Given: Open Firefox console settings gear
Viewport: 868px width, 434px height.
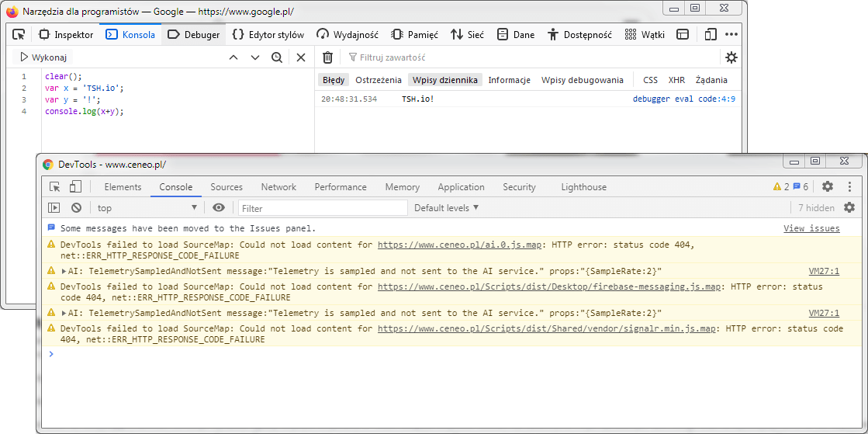Looking at the screenshot, I should (x=731, y=57).
